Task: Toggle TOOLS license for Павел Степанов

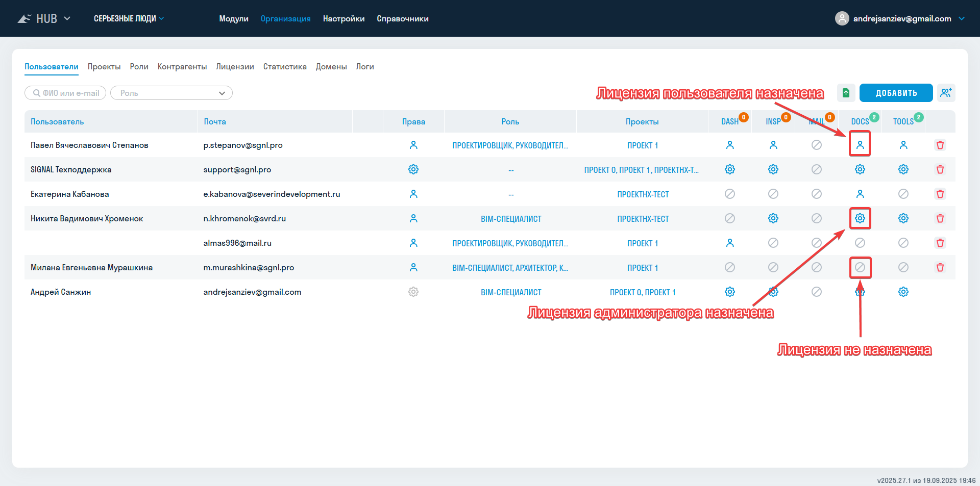Action: (903, 145)
